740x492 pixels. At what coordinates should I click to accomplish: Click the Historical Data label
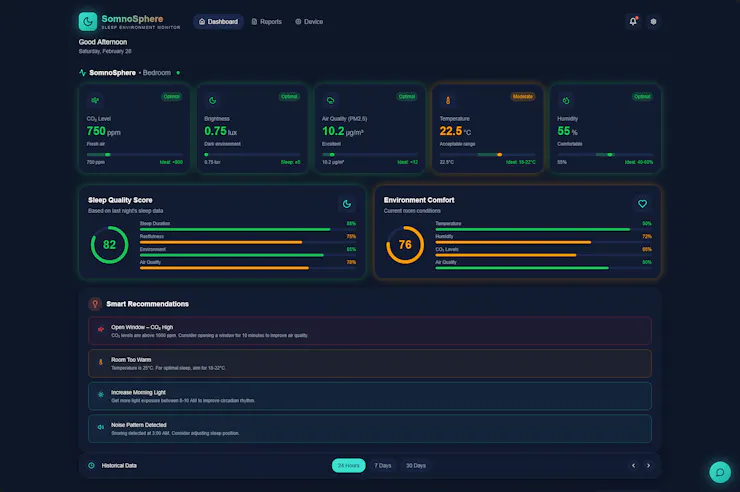[119, 466]
